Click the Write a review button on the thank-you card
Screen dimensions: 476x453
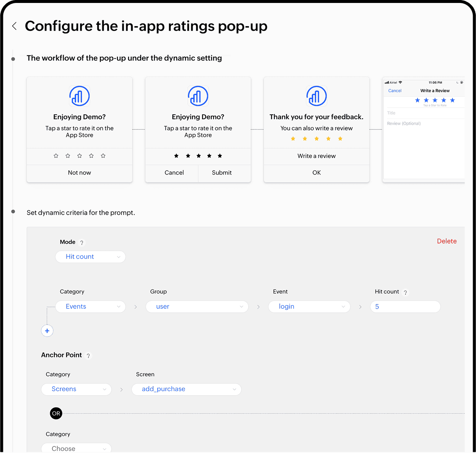tap(316, 156)
